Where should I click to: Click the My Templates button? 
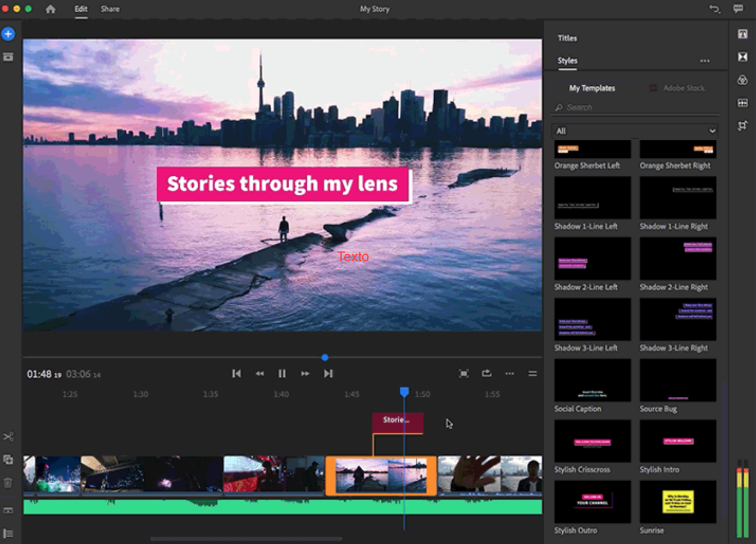point(592,88)
